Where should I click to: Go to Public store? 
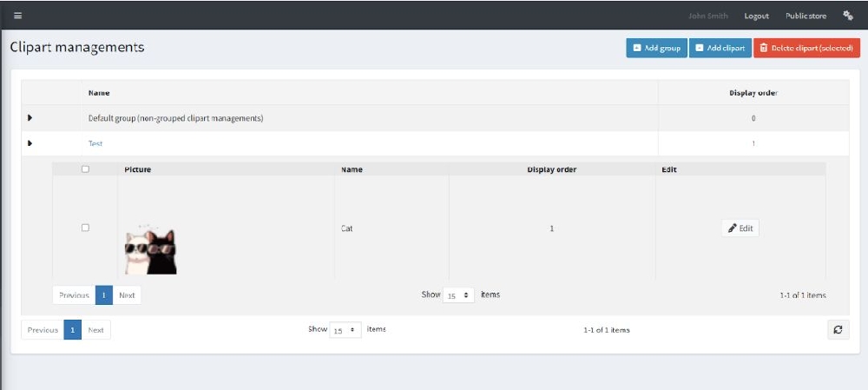pos(806,16)
